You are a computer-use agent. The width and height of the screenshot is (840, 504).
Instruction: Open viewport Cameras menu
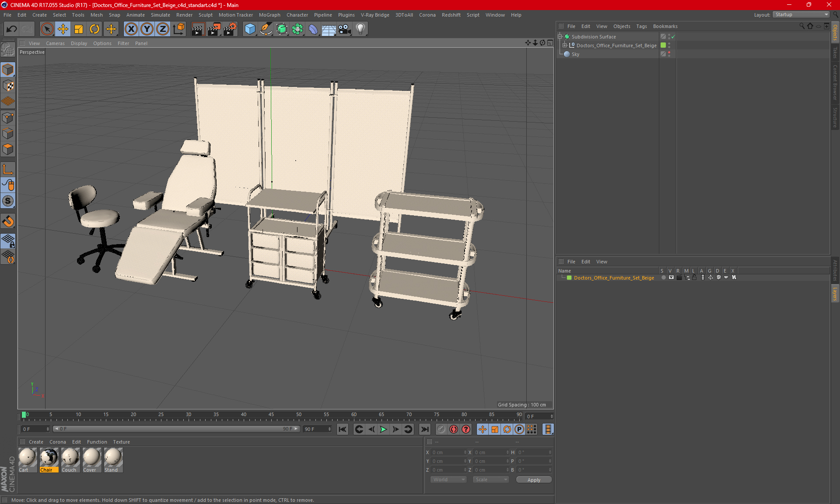pos(55,43)
